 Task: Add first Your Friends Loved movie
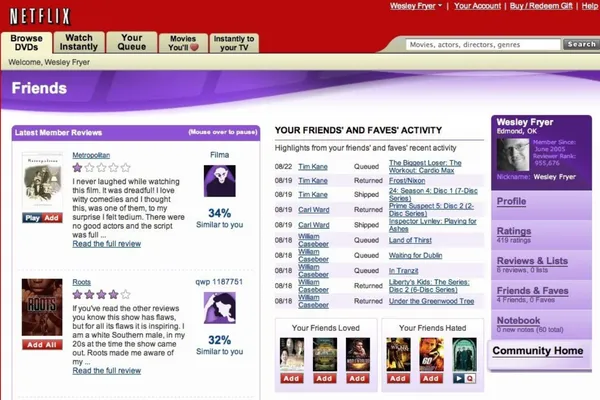pos(292,379)
